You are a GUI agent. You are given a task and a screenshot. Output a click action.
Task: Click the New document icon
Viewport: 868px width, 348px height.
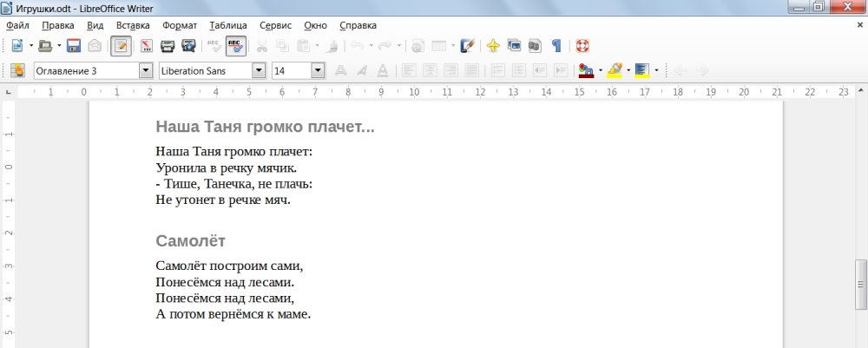pos(17,46)
